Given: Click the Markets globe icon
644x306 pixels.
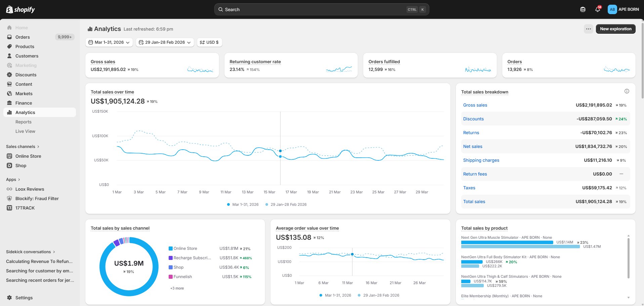Looking at the screenshot, I should coord(9,93).
